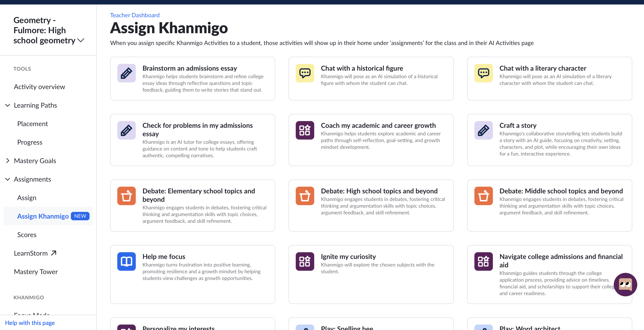Follow the Teacher Dashboard breadcrumb link

click(135, 15)
